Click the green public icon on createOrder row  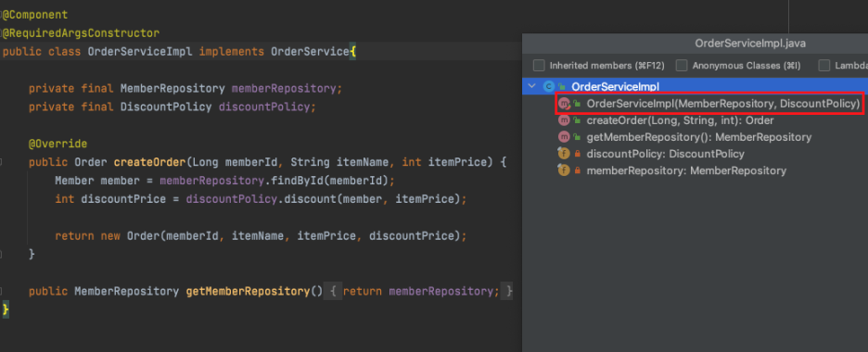coord(578,120)
